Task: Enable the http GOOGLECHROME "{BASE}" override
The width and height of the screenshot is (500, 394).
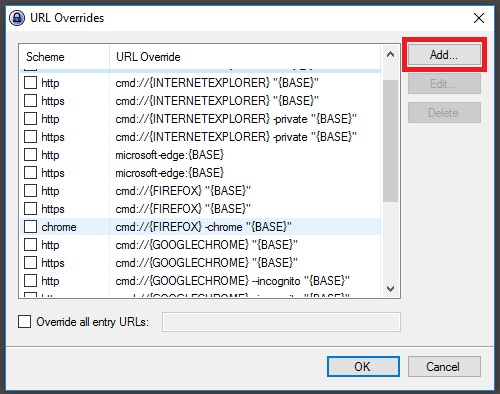Action: coord(30,245)
